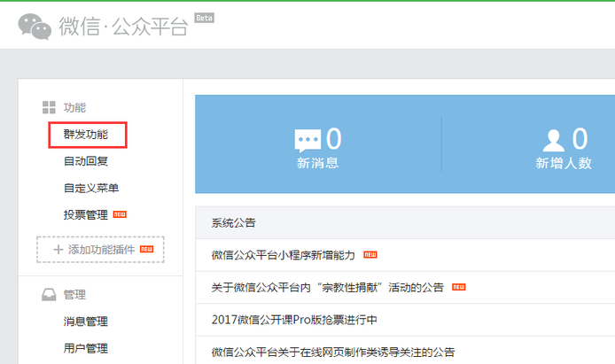Click the 微信·公众平台 title text
The image size is (615, 364).
click(x=123, y=27)
